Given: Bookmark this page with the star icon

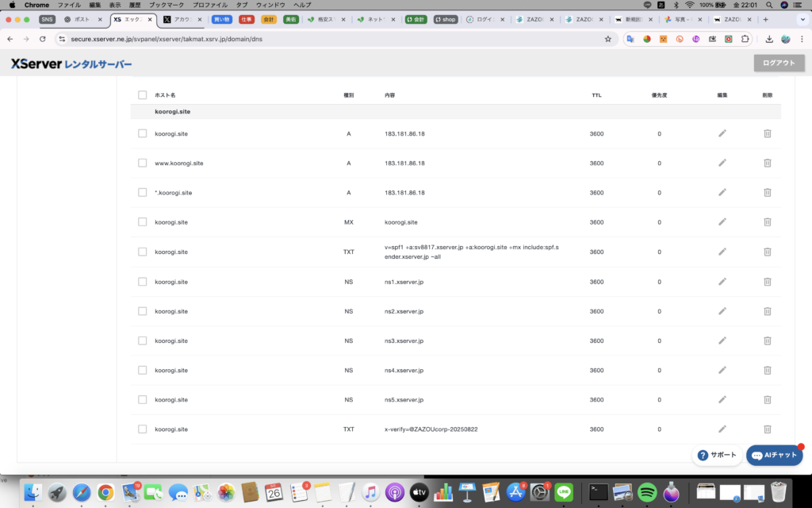Looking at the screenshot, I should [x=608, y=38].
